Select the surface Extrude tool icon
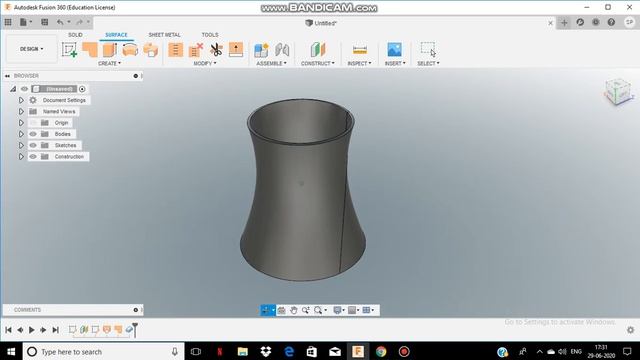Viewport: 640px width, 360px height. pyautogui.click(x=110, y=50)
